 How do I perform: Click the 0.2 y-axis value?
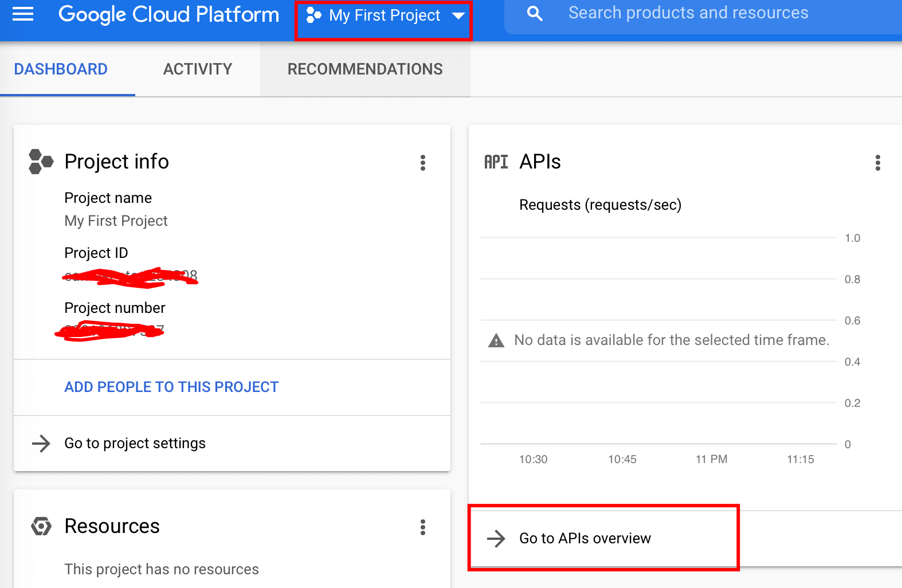click(853, 403)
